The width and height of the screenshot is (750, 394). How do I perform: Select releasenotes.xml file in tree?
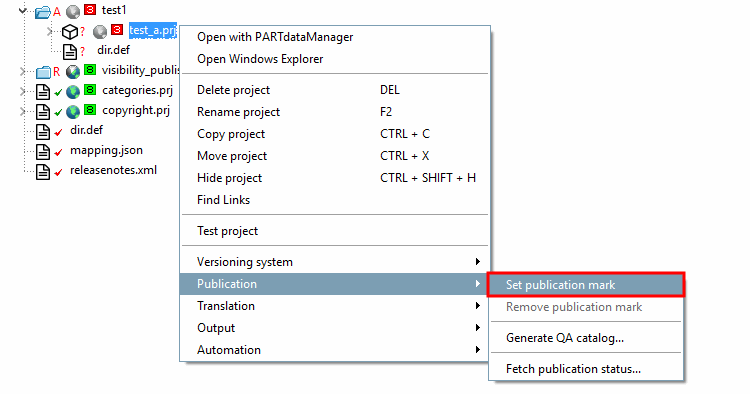113,170
